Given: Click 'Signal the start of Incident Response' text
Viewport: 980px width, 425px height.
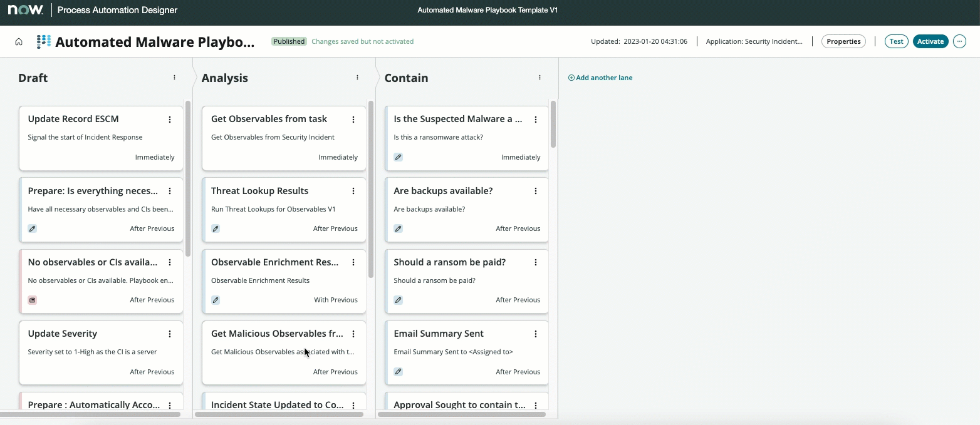Looking at the screenshot, I should 85,137.
